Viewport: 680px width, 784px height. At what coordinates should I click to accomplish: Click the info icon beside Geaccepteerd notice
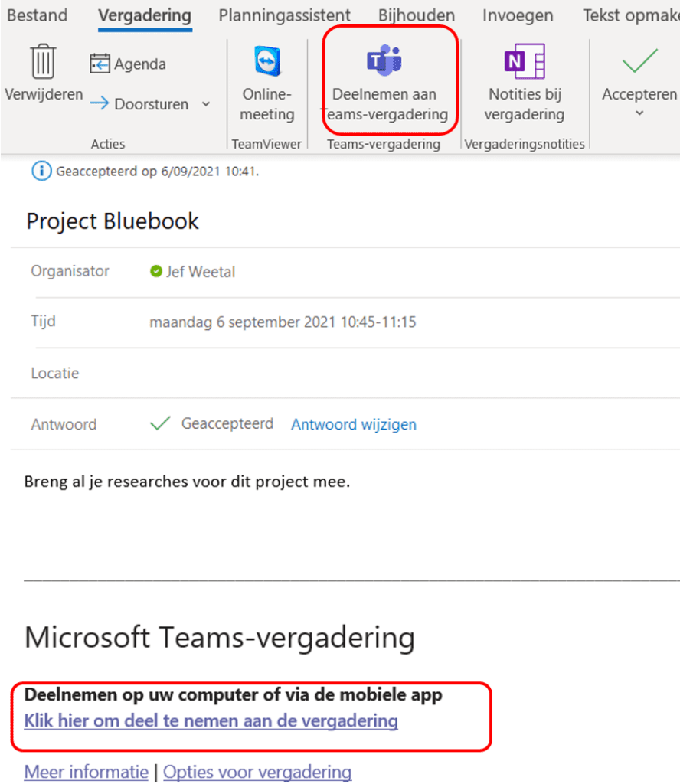pyautogui.click(x=41, y=171)
